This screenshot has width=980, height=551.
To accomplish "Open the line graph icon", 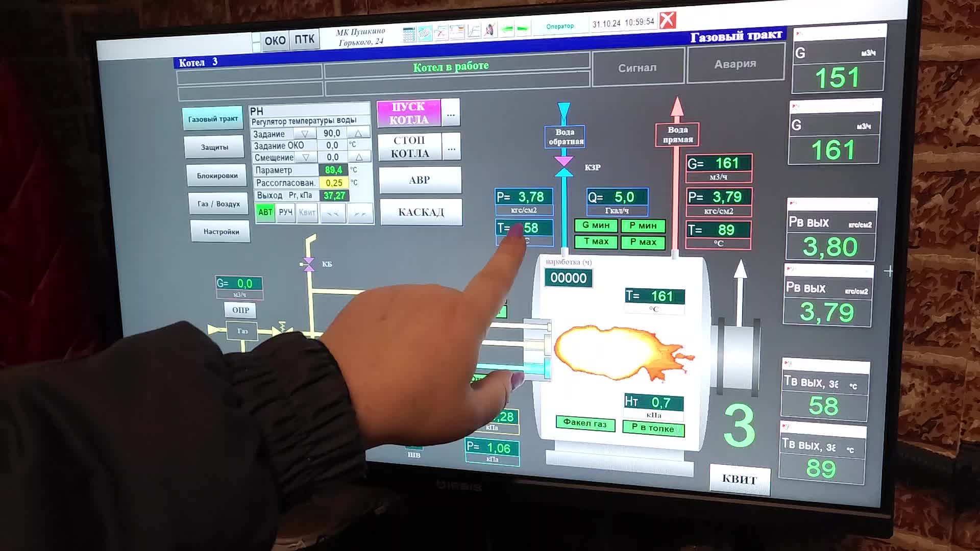I will [473, 31].
